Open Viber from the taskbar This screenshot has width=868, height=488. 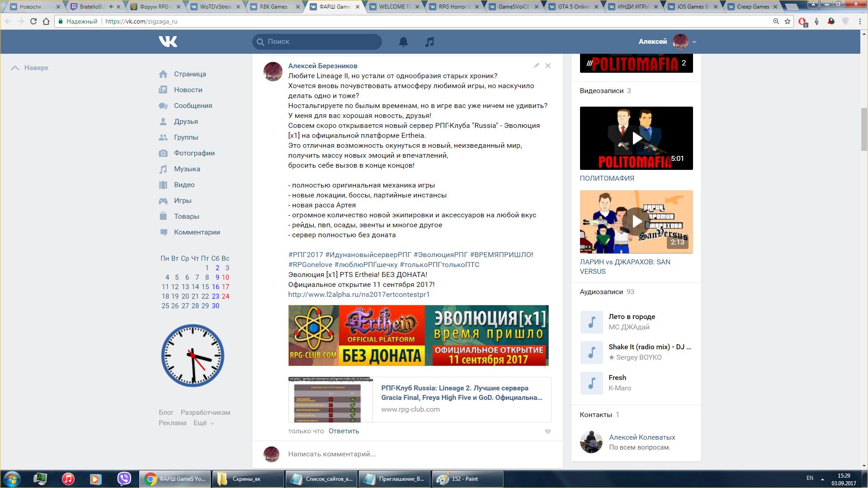click(124, 479)
